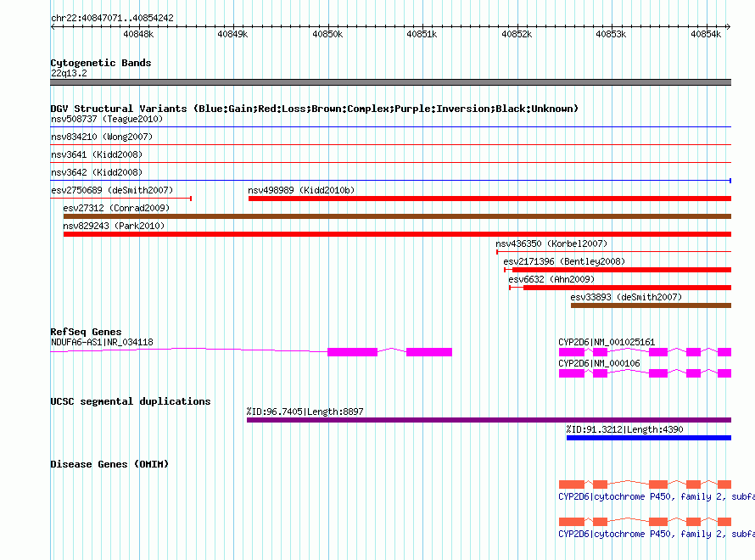Click esv33893 (deSmith2007) brown bar
Image resolution: width=755 pixels, height=560 pixels.
651,305
